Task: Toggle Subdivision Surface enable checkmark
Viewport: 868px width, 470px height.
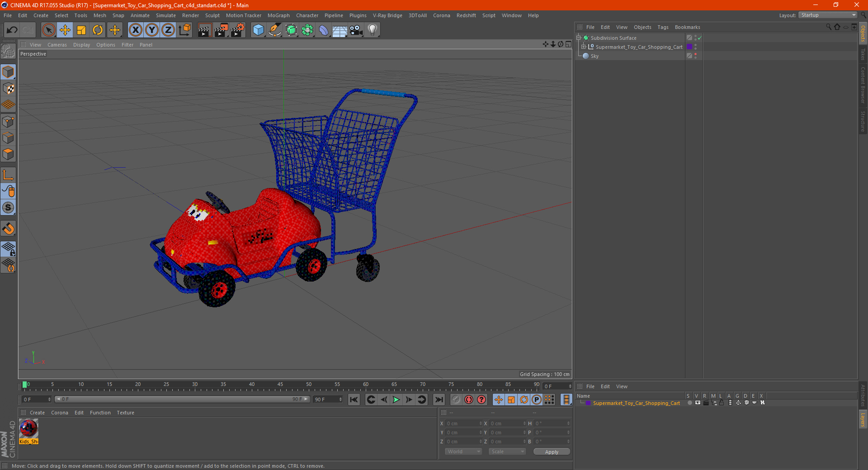Action: [699, 38]
